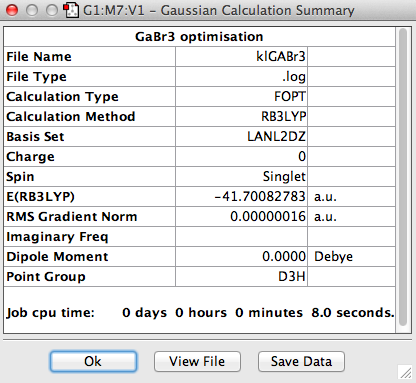Click the Dipole Moment value cell
This screenshot has width=416, height=383.
point(241,257)
